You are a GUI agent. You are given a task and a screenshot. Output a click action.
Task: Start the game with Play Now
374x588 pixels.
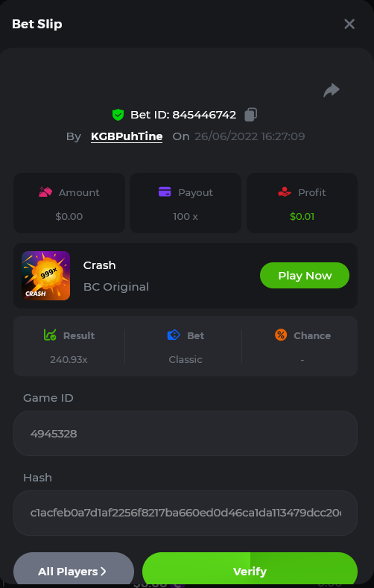pos(305,276)
